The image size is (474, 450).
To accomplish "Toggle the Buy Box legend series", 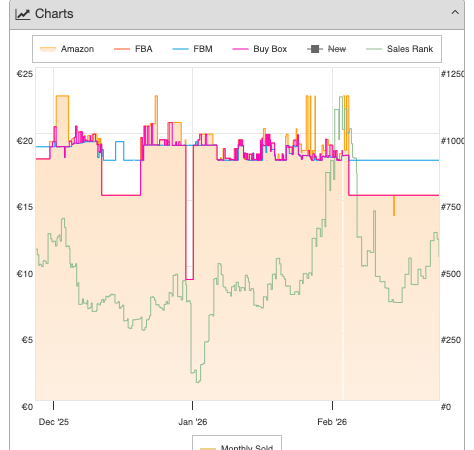I will click(260, 49).
